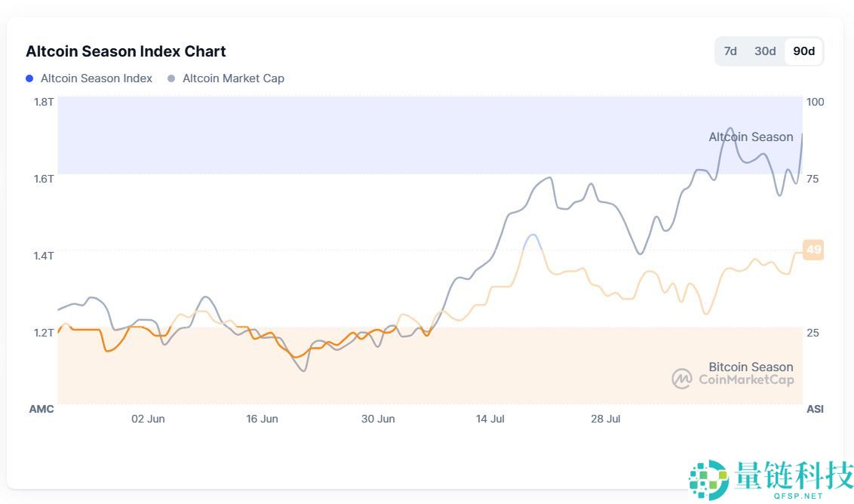Click the CoinMarketCap logo icon in watermark
The image size is (854, 504).
pos(682,379)
